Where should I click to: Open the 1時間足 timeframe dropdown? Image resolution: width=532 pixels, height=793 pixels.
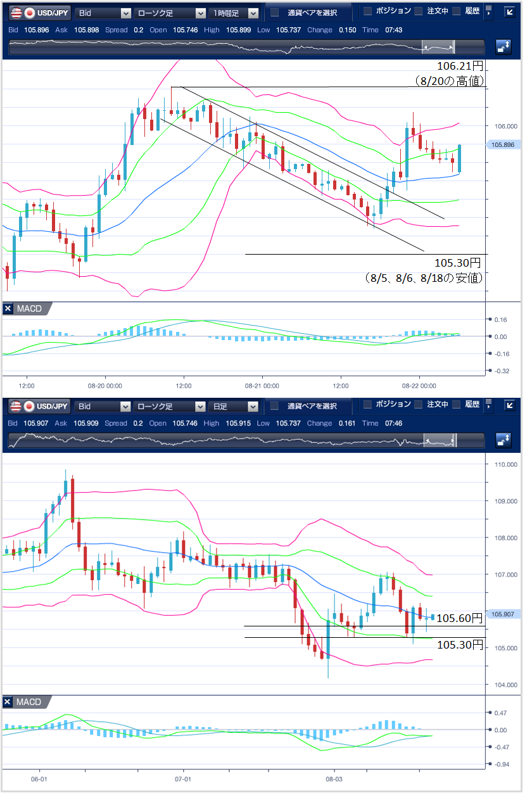point(235,13)
